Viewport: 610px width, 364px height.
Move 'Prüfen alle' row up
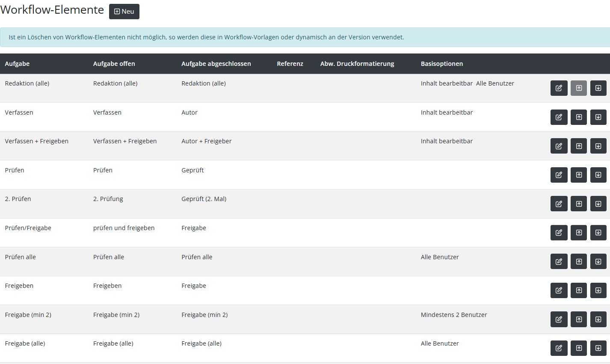pyautogui.click(x=579, y=262)
